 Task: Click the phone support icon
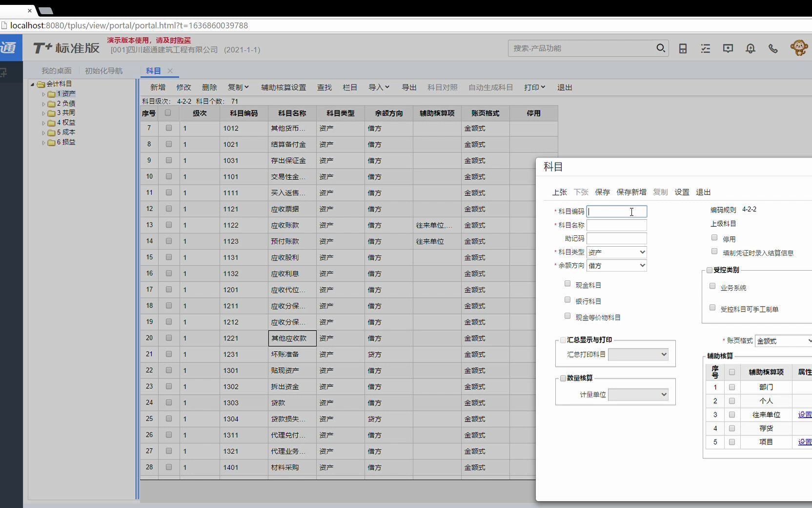[x=773, y=48]
